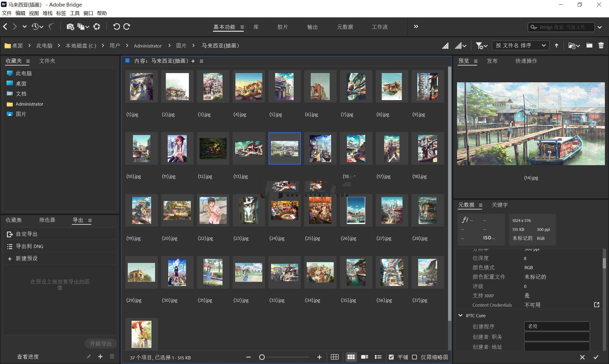
Task: Toggle ascending sort order arrow
Action: [556, 46]
